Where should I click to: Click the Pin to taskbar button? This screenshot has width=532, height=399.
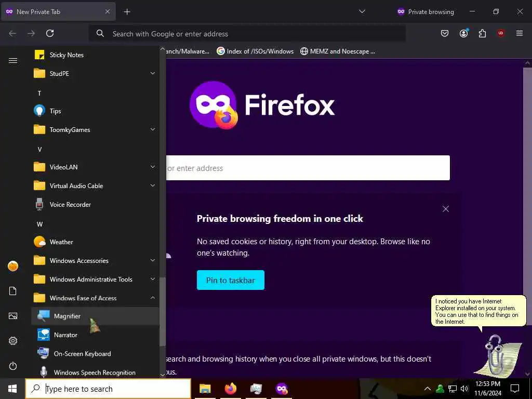coord(231,280)
